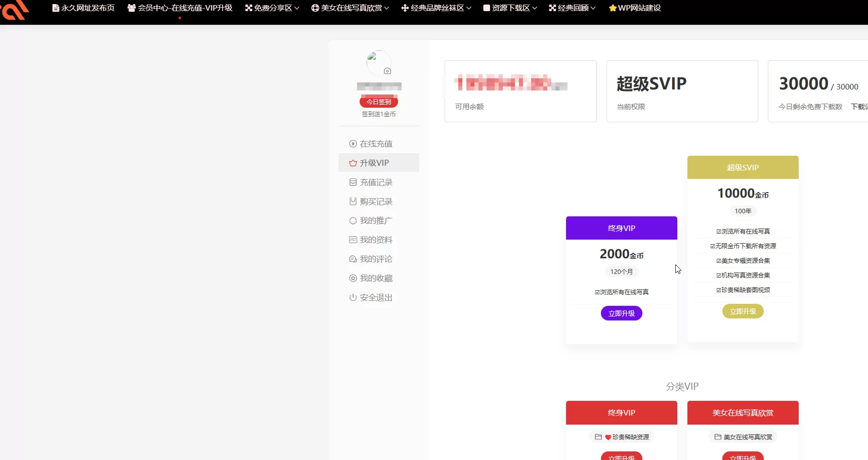Click the document icon before 永久网址发布页
Image resolution: width=868 pixels, height=460 pixels.
(56, 8)
